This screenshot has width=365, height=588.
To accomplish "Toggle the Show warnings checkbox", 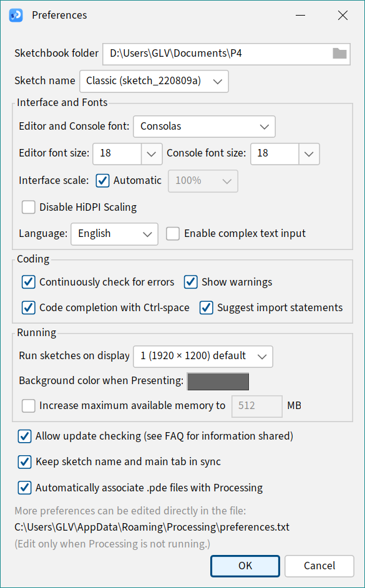I will pos(190,282).
